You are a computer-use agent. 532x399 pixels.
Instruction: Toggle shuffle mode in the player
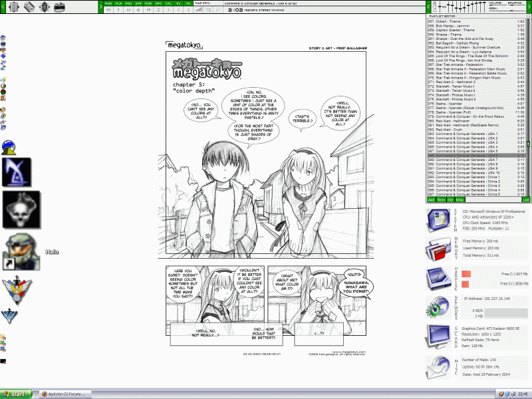point(208,10)
